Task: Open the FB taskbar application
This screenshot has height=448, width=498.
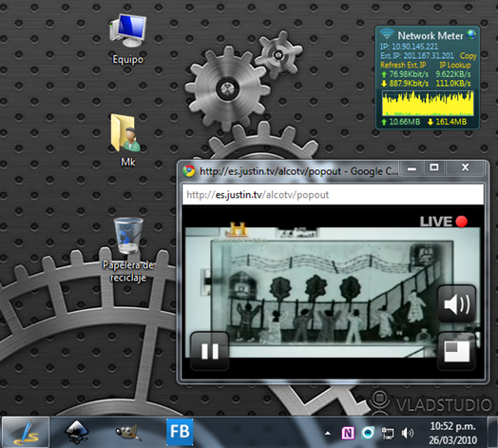Action: pos(180,432)
